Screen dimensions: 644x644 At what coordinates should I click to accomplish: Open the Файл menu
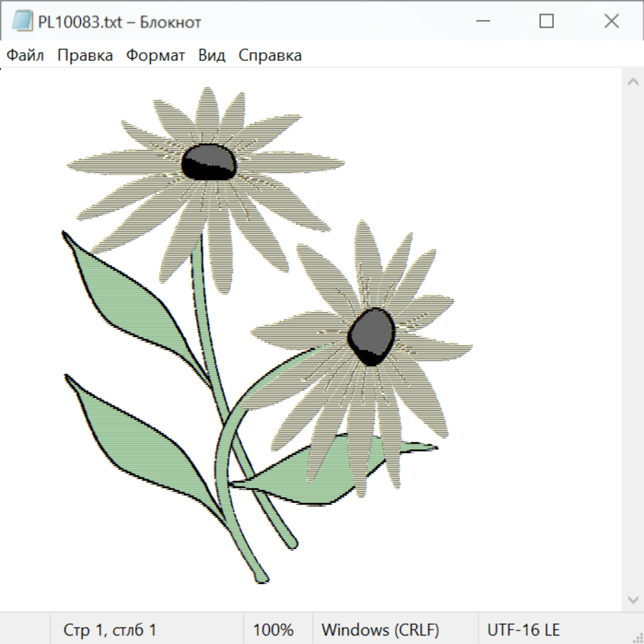[26, 55]
